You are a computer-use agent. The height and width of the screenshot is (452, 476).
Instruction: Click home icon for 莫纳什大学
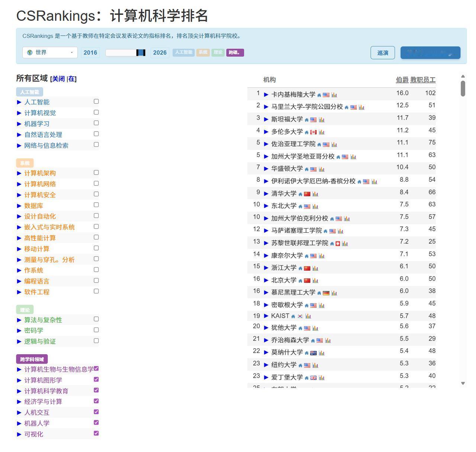pos(306,353)
